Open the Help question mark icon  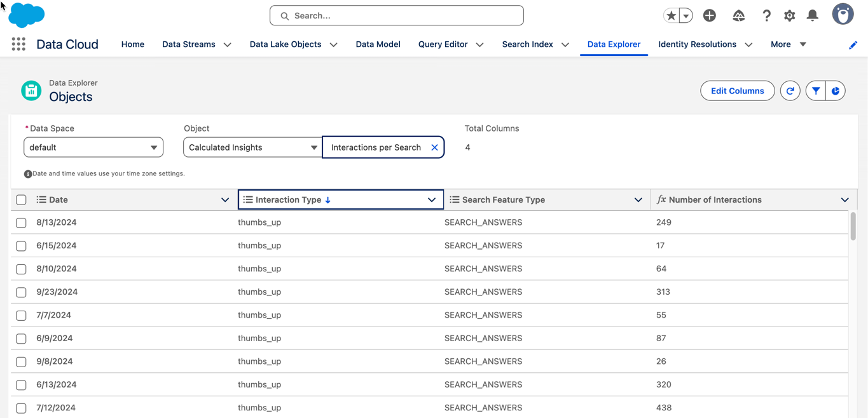766,16
